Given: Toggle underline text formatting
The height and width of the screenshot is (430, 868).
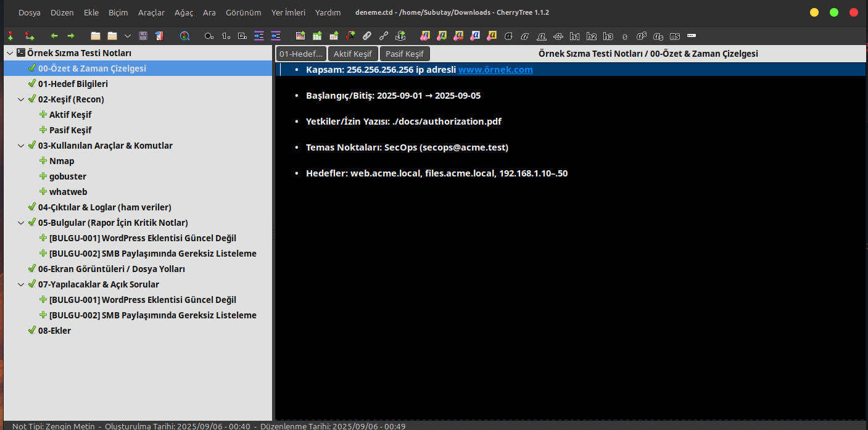Looking at the screenshot, I should [x=542, y=36].
